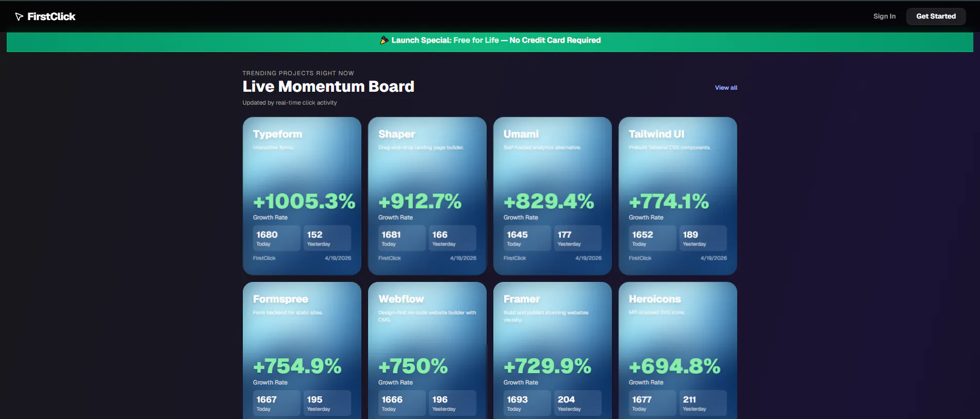
Task: Click Framer's '204' Yesterday count
Action: [x=566, y=399]
